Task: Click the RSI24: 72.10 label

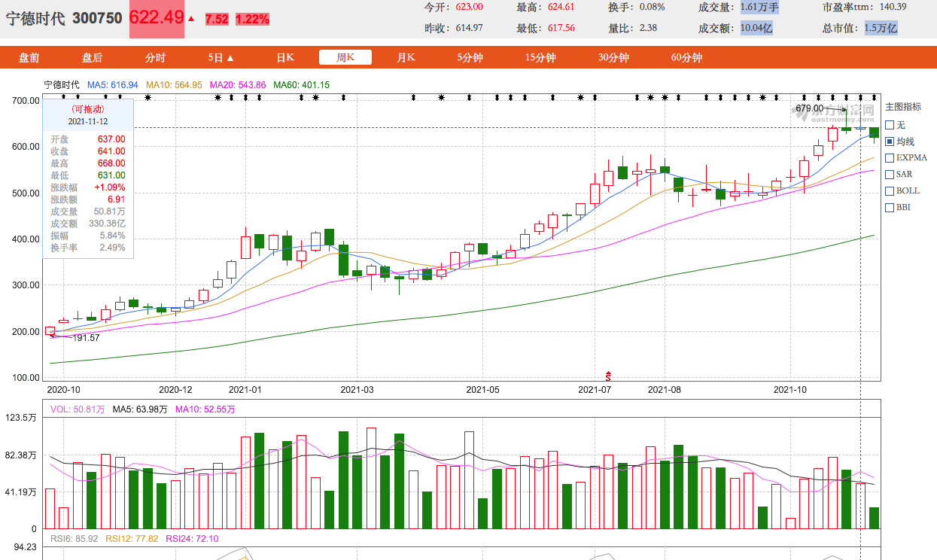Action: [192, 539]
